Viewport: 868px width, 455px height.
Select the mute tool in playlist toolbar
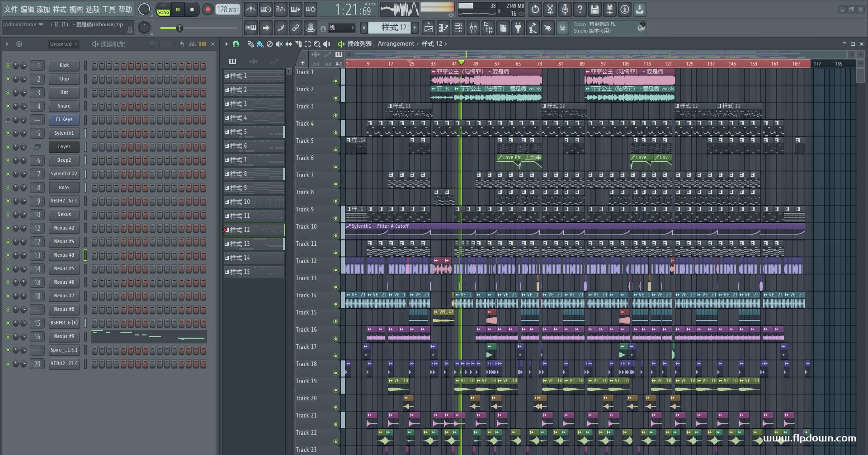279,44
